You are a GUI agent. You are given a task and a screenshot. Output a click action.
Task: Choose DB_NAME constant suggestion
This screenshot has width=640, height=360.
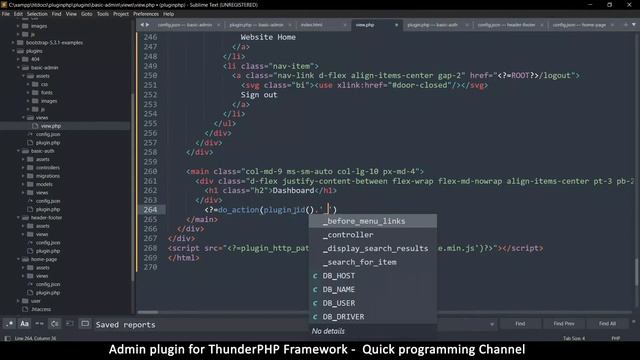point(373,289)
